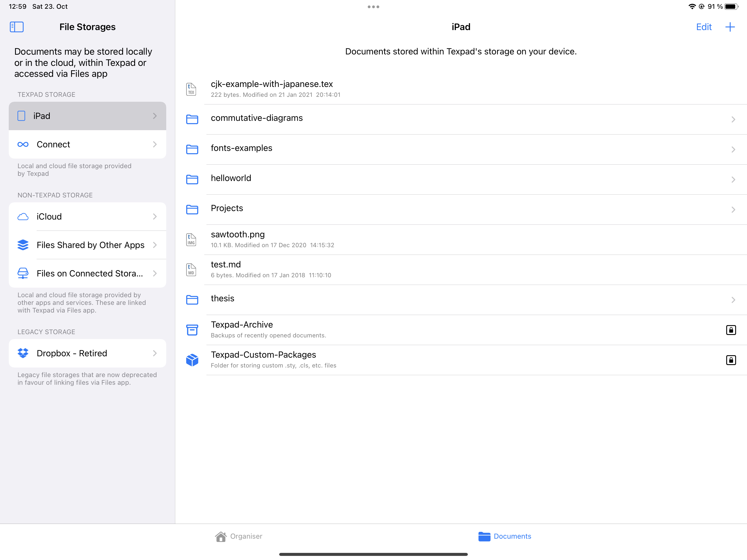Screen dimensions: 747x560
Task: Open cjk-example-with-japanese.tex file name
Action: click(x=272, y=84)
